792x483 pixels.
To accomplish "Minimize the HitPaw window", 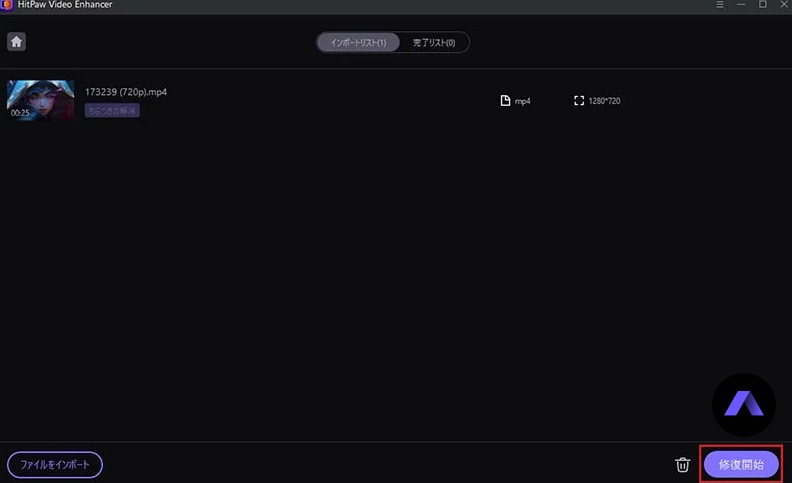I will click(x=741, y=5).
